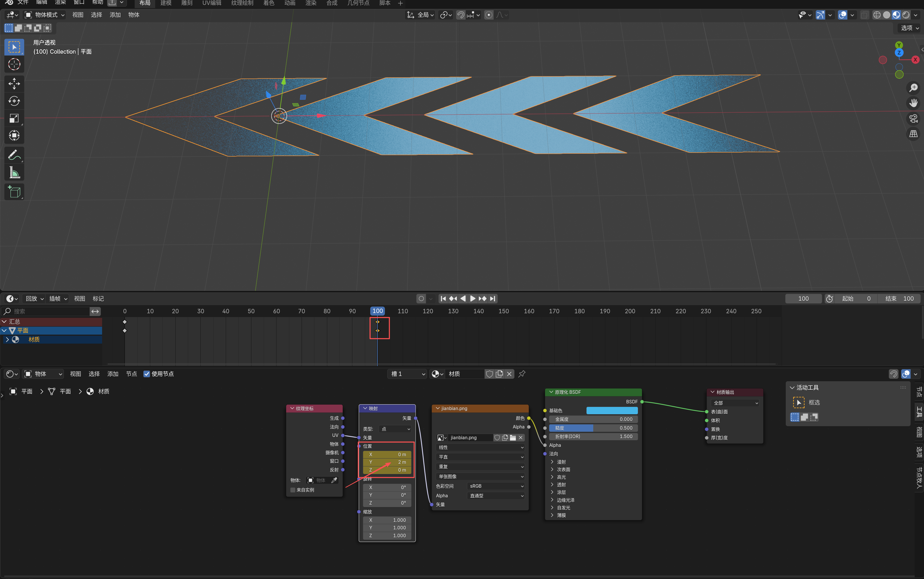Select the Scale tool
Image resolution: width=924 pixels, height=579 pixels.
tap(14, 118)
